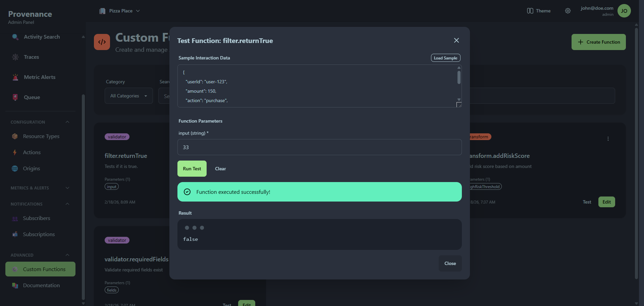Click the Subscribers people icon
The image size is (644, 306).
(15, 218)
